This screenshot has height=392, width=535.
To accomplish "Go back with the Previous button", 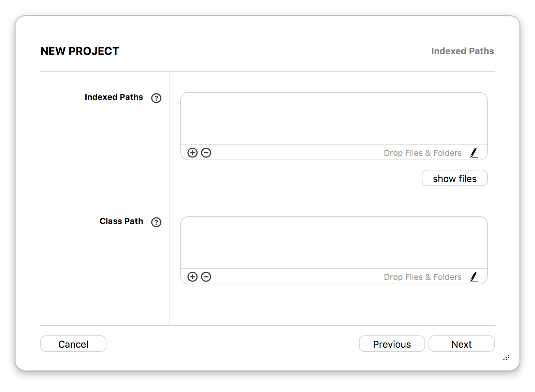I will point(392,344).
